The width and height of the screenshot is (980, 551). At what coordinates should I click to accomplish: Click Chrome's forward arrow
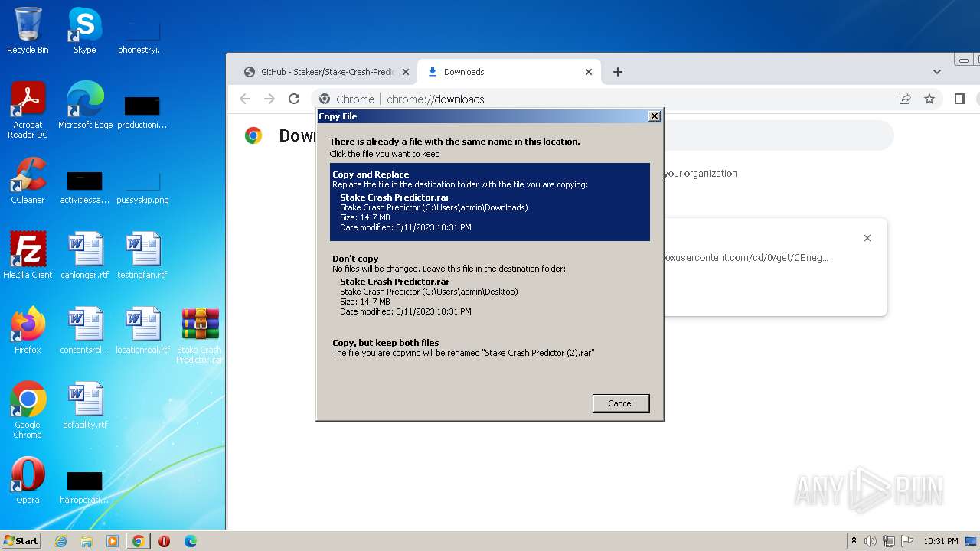(269, 99)
